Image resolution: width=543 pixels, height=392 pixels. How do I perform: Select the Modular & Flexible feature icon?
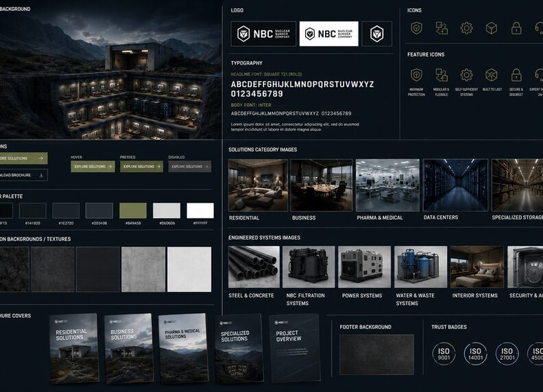click(x=442, y=75)
